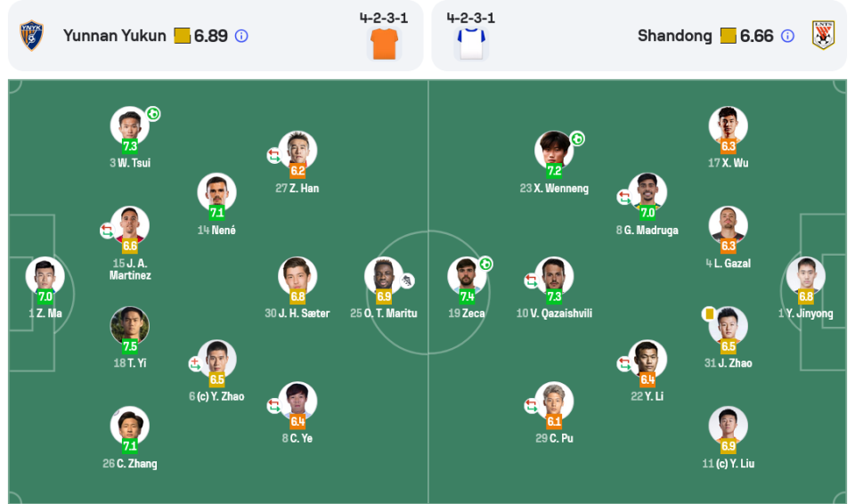
Task: Click the assist boot icon beside O. T. Maritu
Action: click(x=405, y=280)
